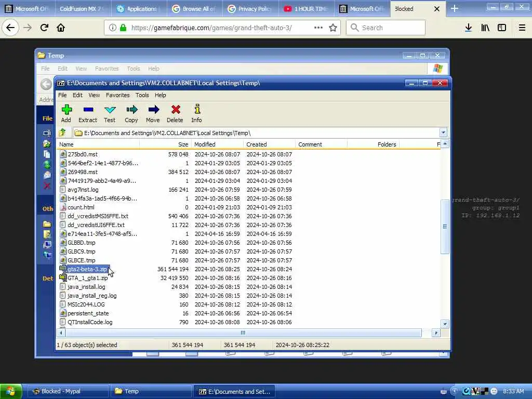Bookmark this page with the star
The width and height of the screenshot is (532, 399).
(333, 28)
